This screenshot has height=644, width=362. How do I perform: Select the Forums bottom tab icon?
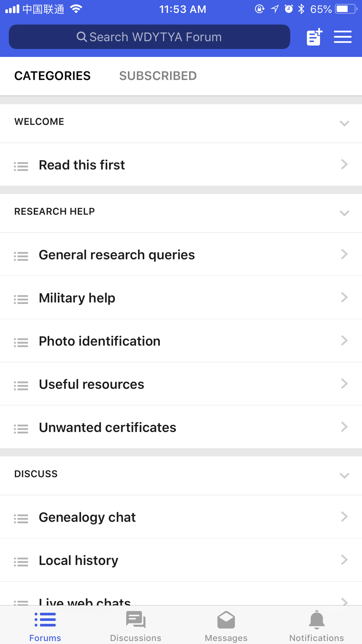(x=45, y=620)
